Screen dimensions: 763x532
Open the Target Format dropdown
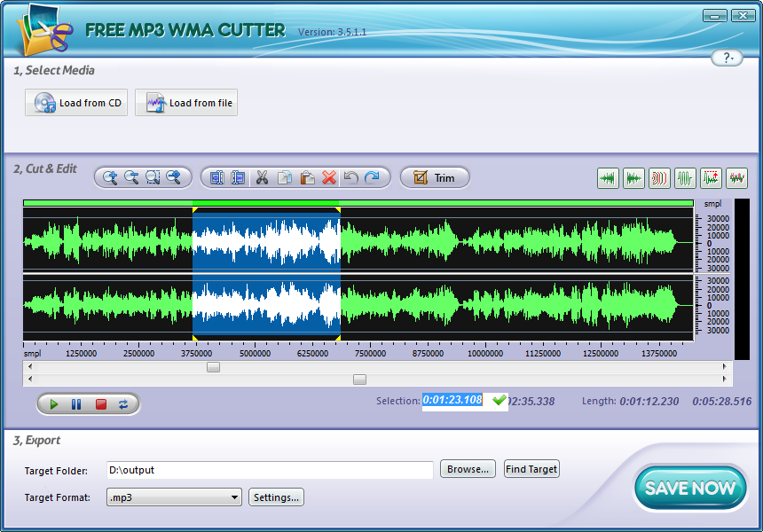point(174,497)
